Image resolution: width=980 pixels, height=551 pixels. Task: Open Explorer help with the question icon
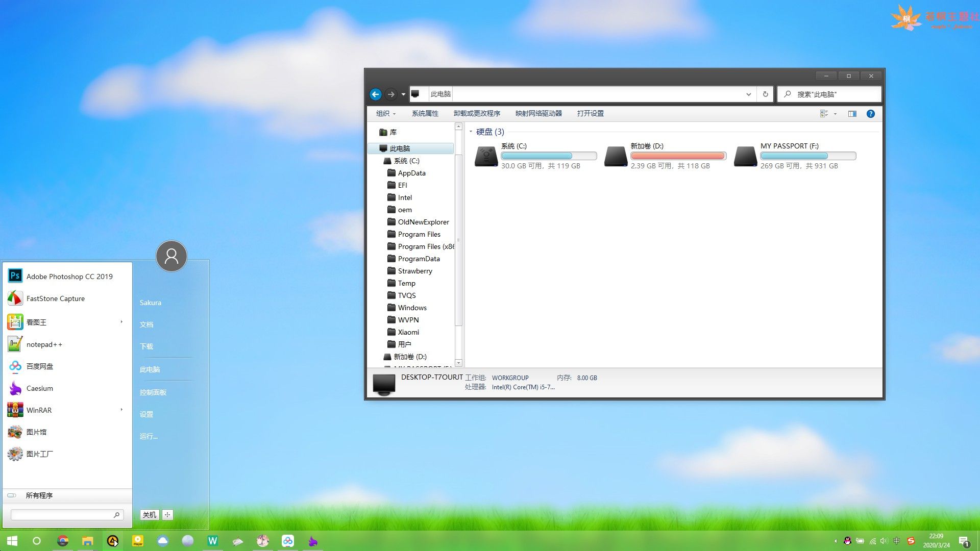tap(871, 114)
